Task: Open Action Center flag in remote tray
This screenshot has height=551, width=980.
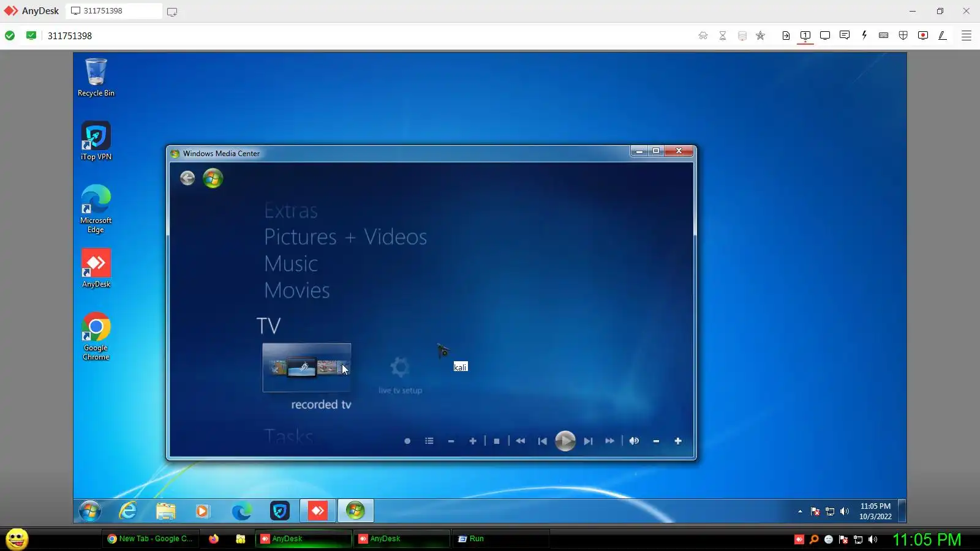Action: [815, 511]
